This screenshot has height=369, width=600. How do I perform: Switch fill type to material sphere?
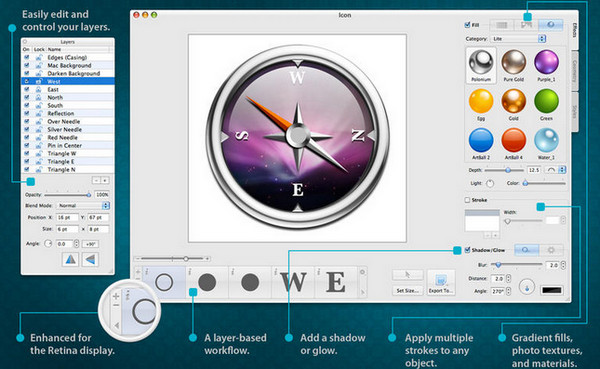pyautogui.click(x=551, y=25)
